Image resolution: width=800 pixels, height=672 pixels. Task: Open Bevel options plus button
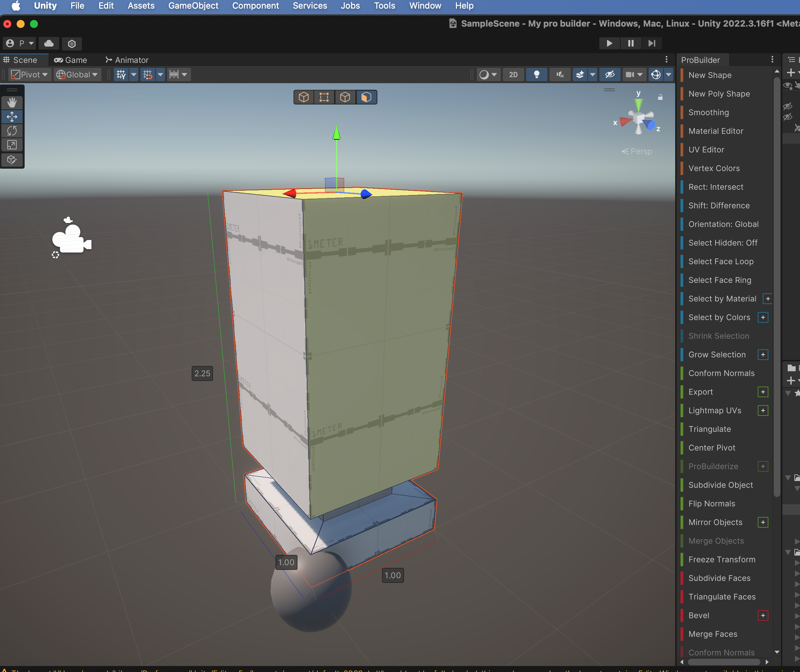click(x=763, y=615)
